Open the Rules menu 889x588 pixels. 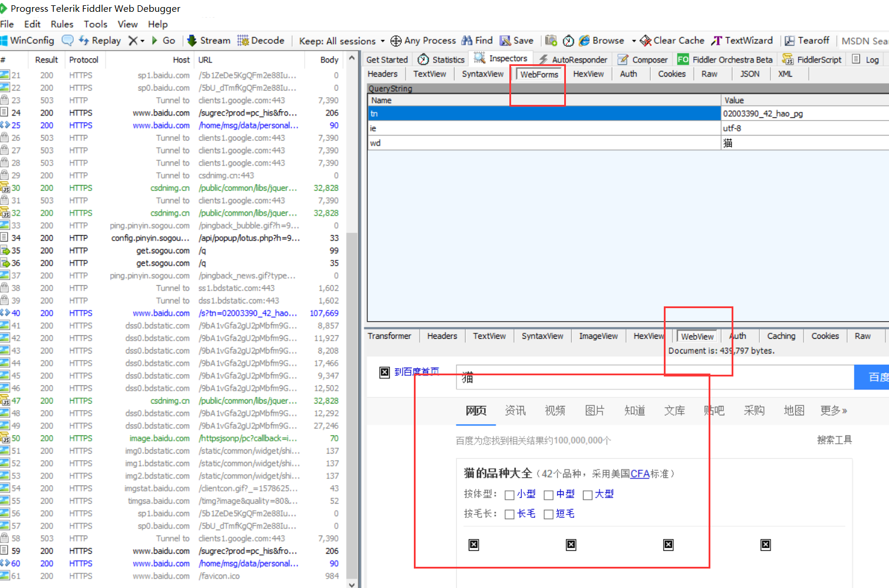[x=62, y=24]
